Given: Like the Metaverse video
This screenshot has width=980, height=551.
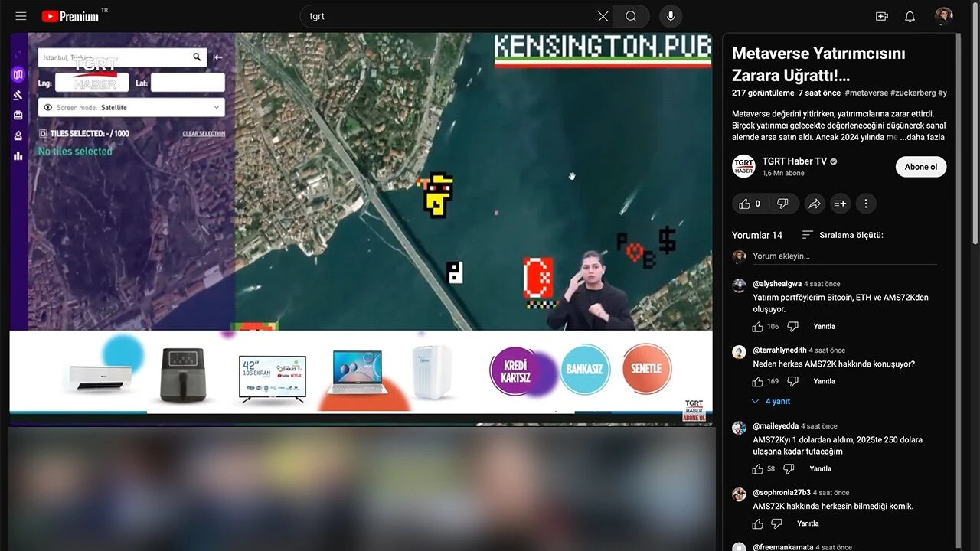Looking at the screenshot, I should (x=749, y=204).
